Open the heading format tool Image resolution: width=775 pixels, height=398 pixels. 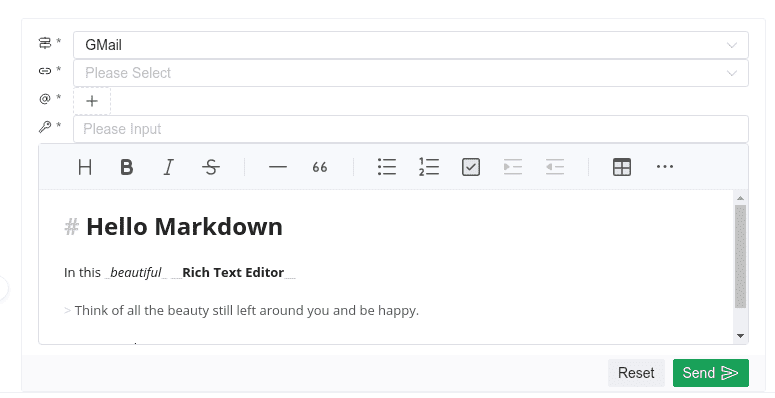coord(85,167)
